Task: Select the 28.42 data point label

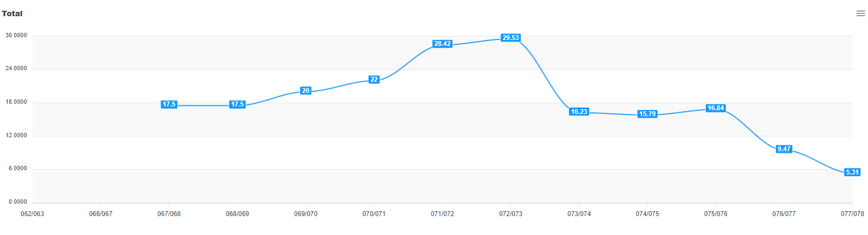Action: [442, 44]
